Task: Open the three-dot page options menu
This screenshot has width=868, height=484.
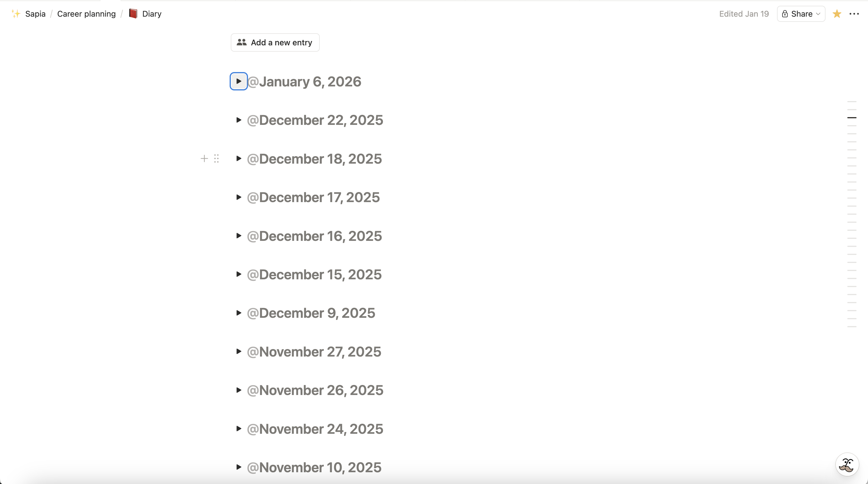Action: 854,14
